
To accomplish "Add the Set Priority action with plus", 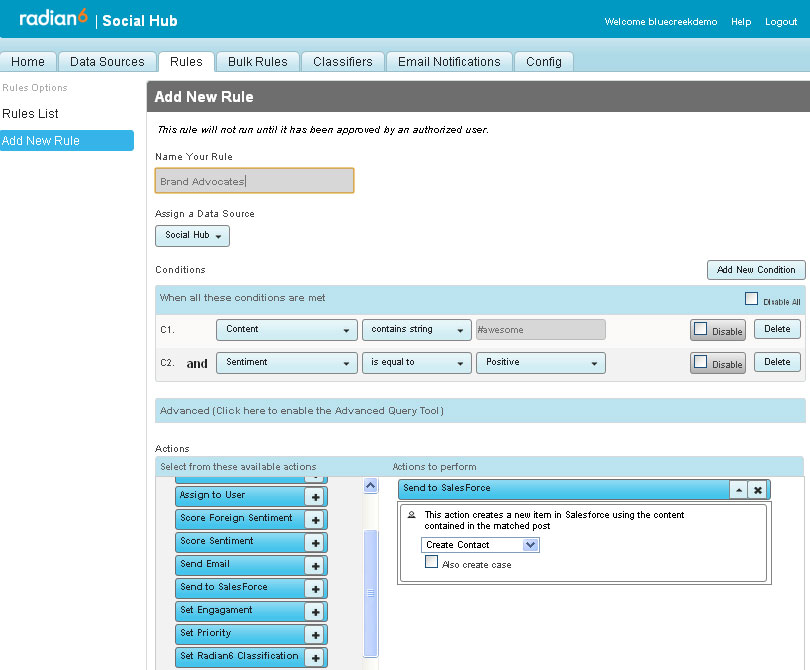I will click(315, 635).
